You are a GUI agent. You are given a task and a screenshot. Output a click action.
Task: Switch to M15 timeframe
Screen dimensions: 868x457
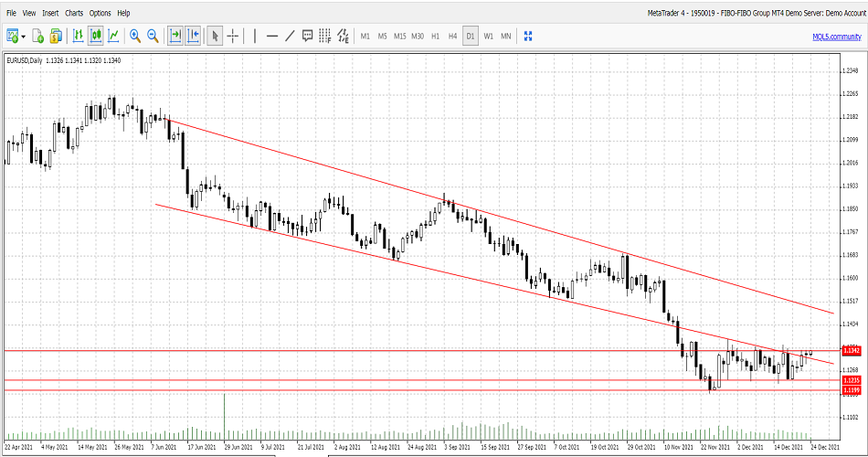pyautogui.click(x=399, y=36)
